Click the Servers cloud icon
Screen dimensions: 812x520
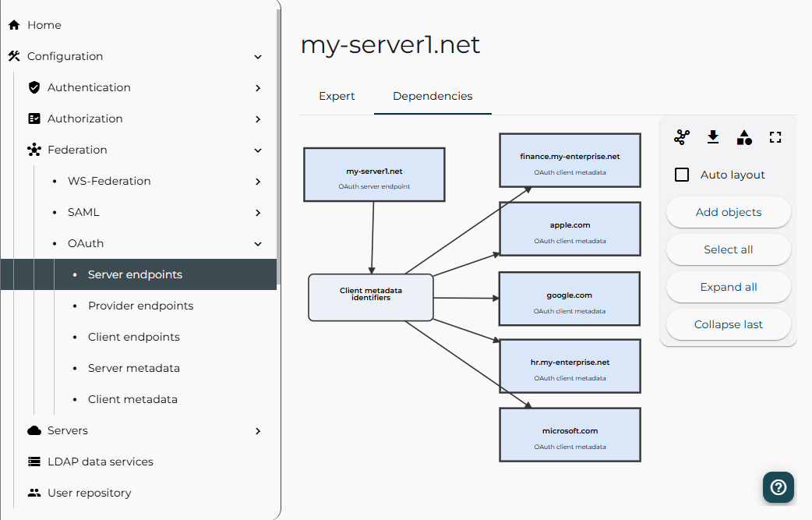34,430
